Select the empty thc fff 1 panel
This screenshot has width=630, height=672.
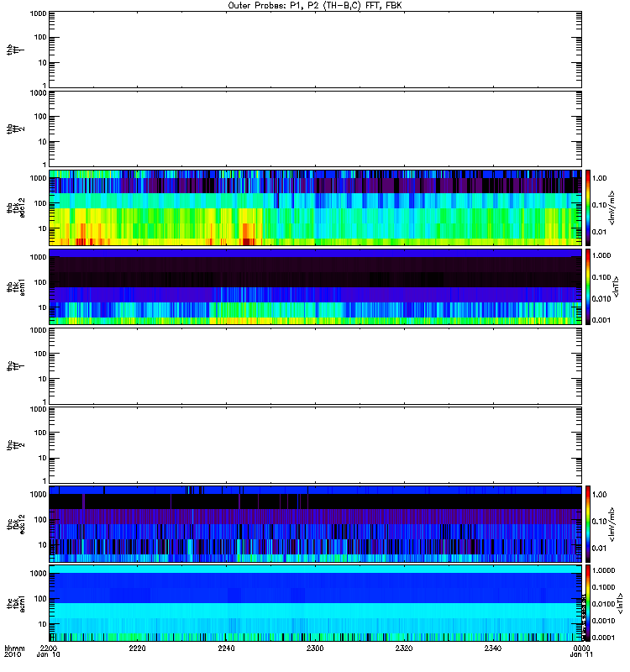point(316,366)
